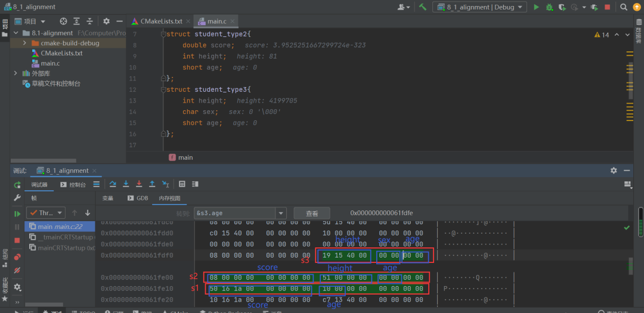Image resolution: width=644 pixels, height=313 pixels.
Task: Click the &s3.age address input field
Action: point(234,213)
